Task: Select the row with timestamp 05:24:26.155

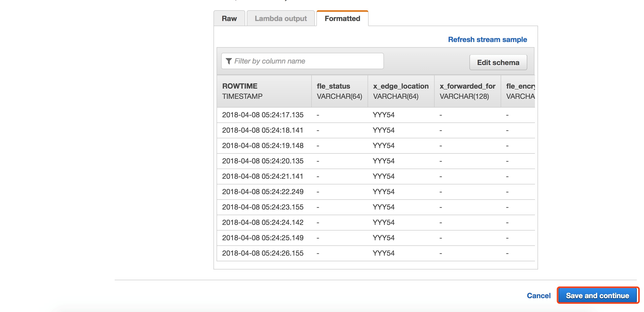Action: [263, 253]
